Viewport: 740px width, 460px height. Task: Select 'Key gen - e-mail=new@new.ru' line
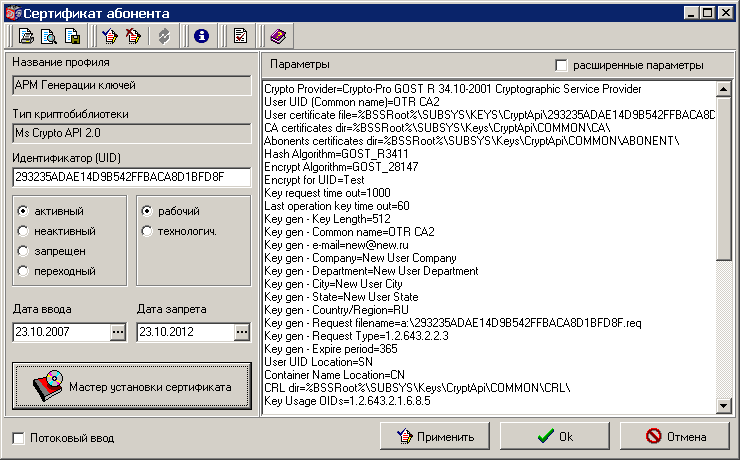[336, 245]
